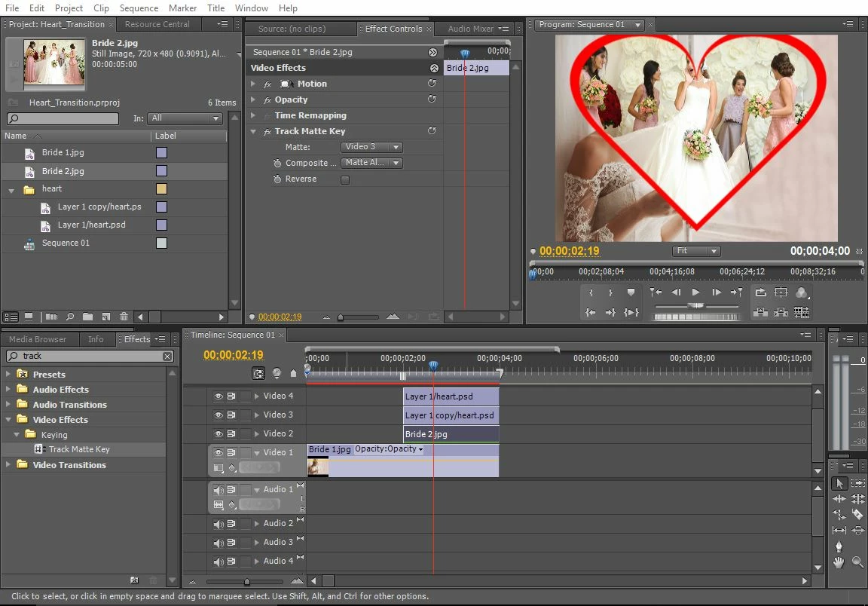The width and height of the screenshot is (868, 606).
Task: Switch to the Resource Central tab
Action: tap(157, 24)
